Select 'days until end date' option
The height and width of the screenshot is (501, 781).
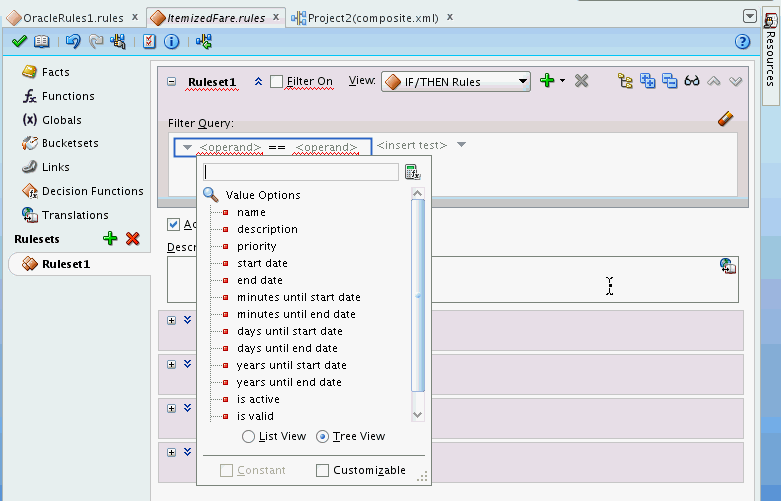(287, 348)
